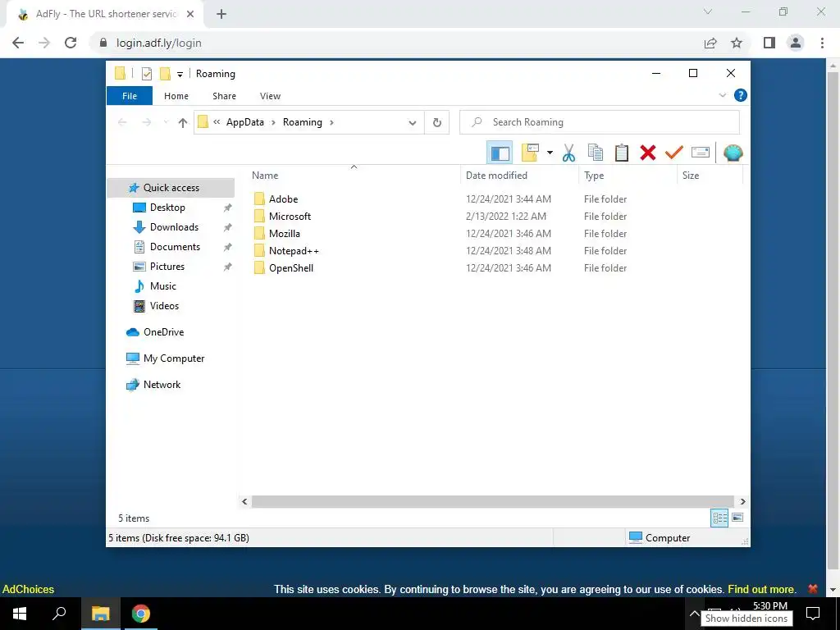Select the Microsoft folder
840x630 pixels.
click(290, 217)
